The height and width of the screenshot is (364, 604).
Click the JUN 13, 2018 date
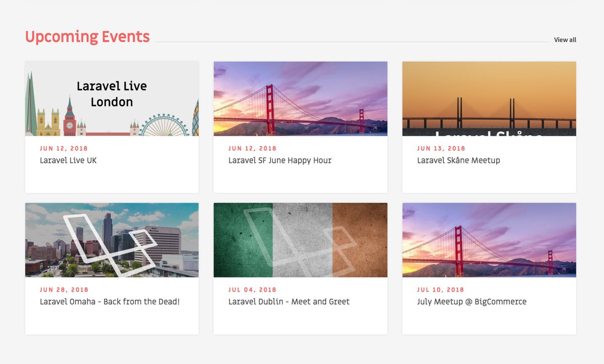point(441,148)
